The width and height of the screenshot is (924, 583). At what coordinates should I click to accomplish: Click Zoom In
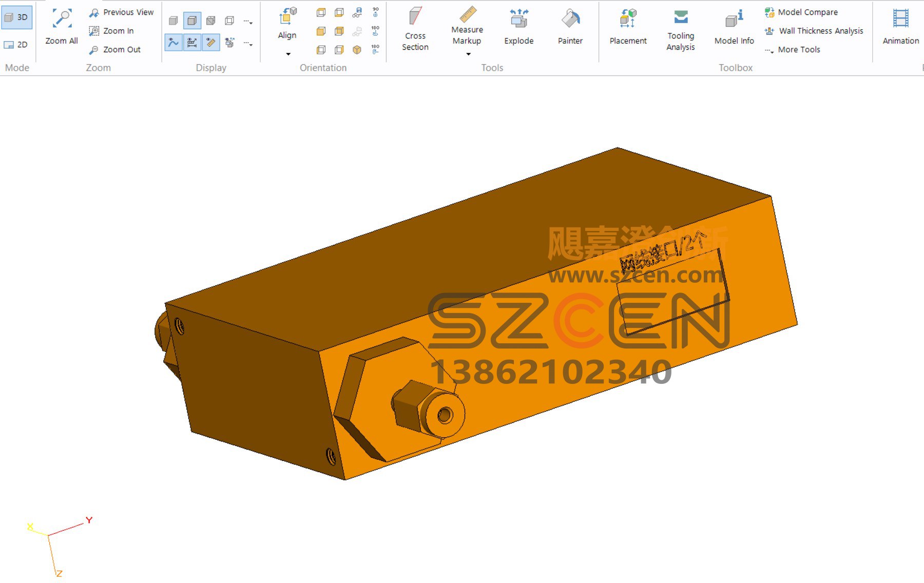111,31
